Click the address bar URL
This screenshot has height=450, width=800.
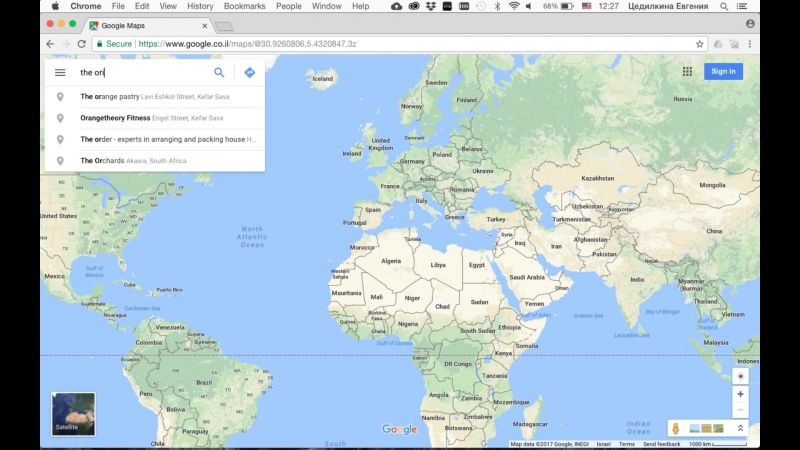click(x=247, y=44)
